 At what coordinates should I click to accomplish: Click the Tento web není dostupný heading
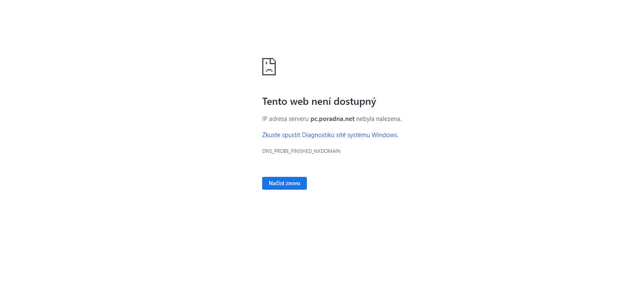pos(319,101)
